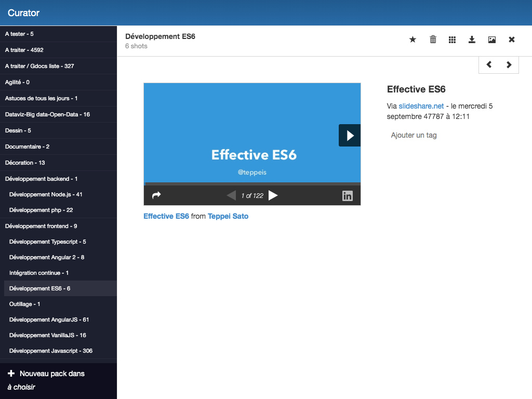Click the LinkedIn icon on player
The image size is (532, 399).
point(347,196)
